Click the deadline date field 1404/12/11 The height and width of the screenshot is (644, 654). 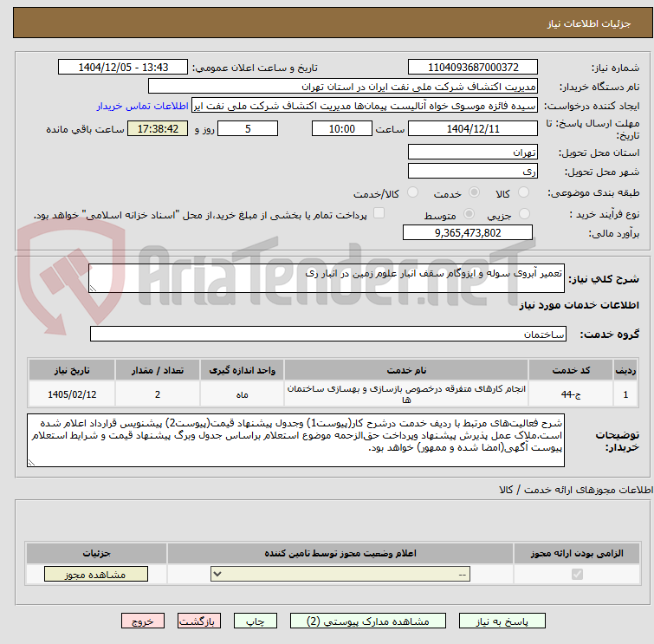473,128
